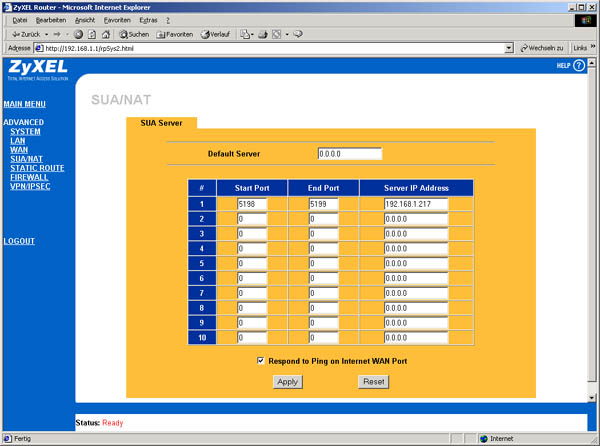Open the Bearbeiten menu
Image resolution: width=600 pixels, height=446 pixels.
48,20
